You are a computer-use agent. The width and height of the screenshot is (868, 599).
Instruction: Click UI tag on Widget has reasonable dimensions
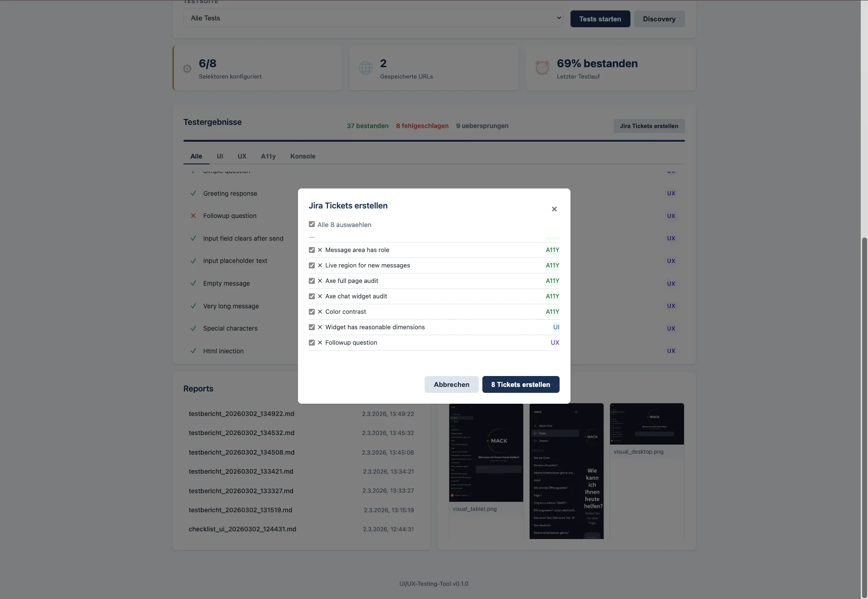coord(556,327)
